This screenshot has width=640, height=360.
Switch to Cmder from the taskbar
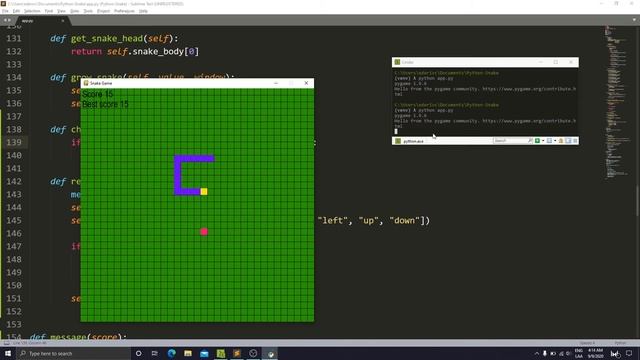point(221,353)
